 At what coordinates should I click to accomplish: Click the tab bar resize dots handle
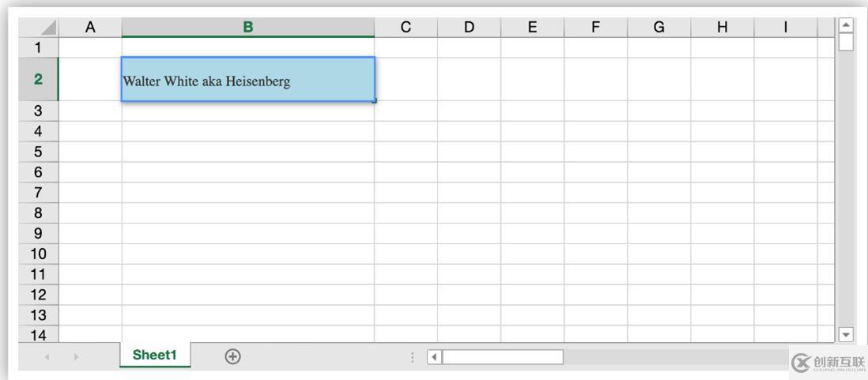412,357
